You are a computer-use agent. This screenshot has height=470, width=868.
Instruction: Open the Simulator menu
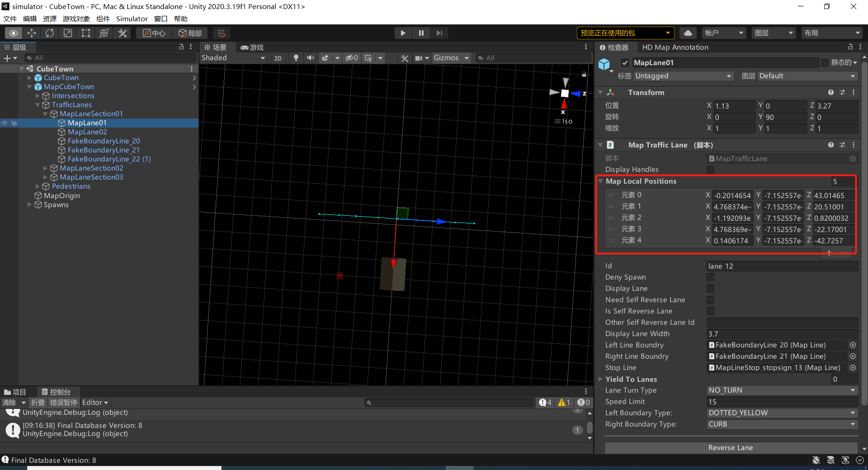point(132,19)
